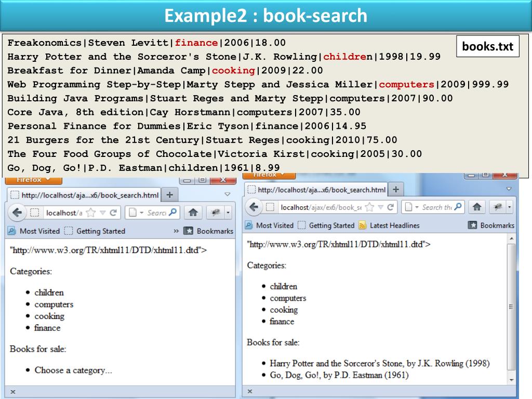Viewport: 532px width, 399px height.
Task: Latest Headlines feed bookmark in right window
Action: click(x=389, y=225)
